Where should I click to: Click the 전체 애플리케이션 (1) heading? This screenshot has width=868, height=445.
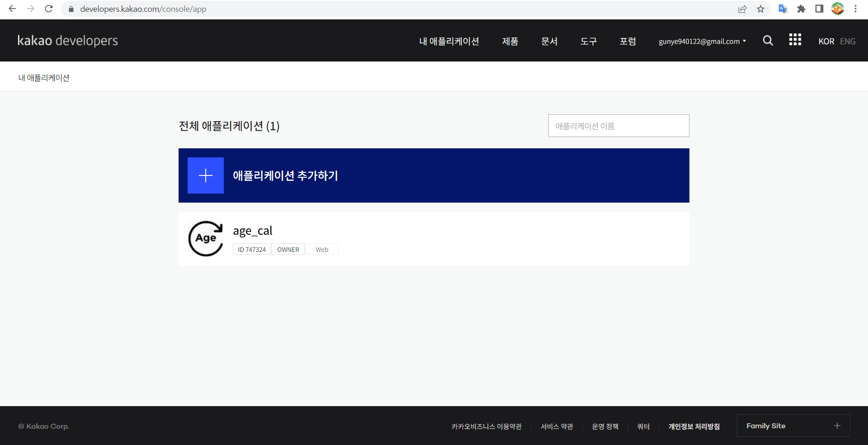[229, 126]
